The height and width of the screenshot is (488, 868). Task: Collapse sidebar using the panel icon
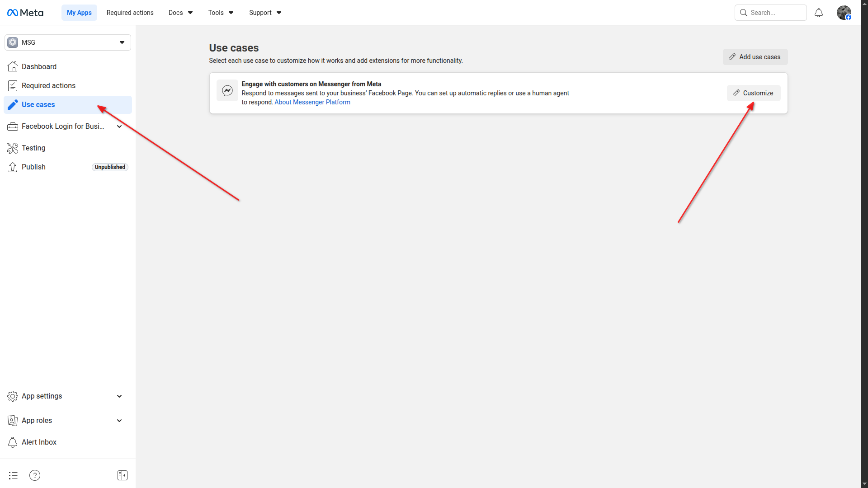[x=122, y=475]
